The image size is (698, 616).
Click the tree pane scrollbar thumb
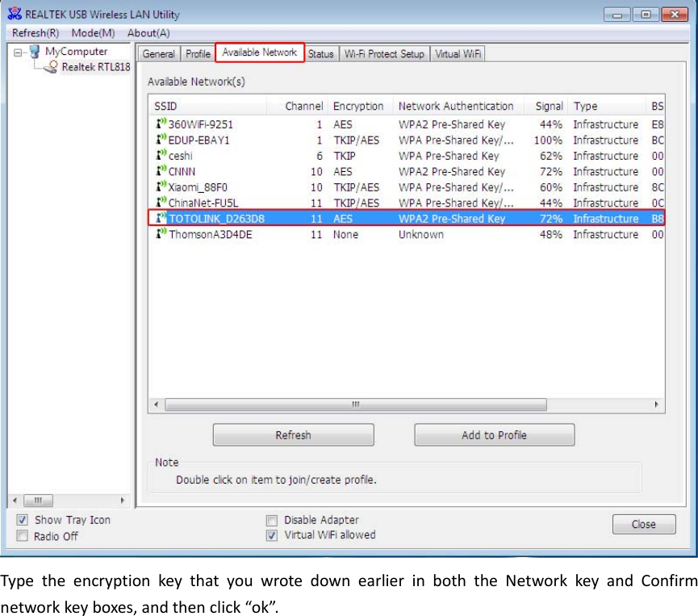pos(38,501)
